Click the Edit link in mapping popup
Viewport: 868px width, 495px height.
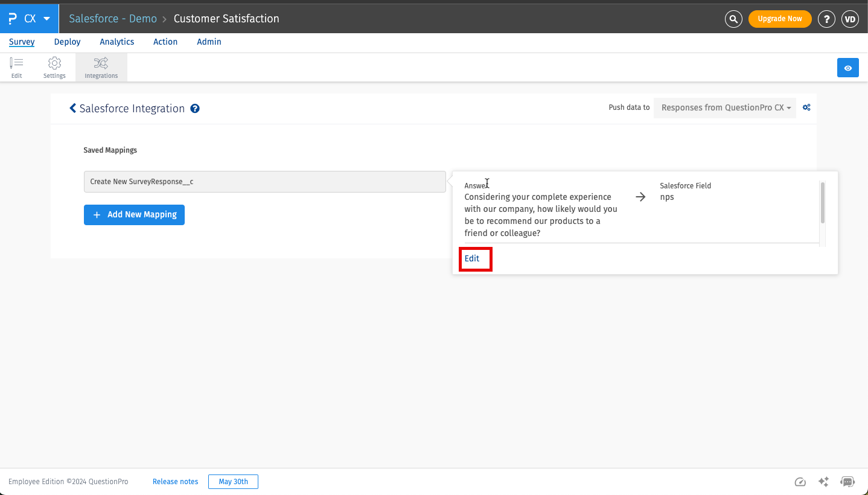(472, 258)
